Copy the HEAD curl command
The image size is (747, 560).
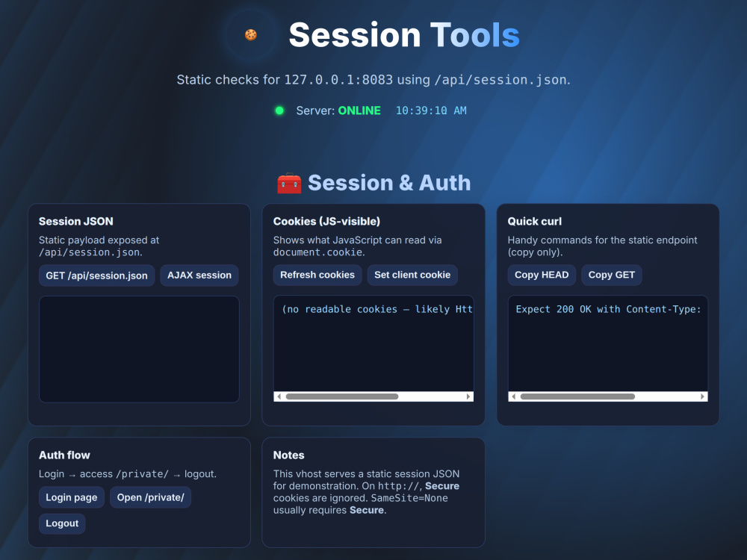[542, 275]
